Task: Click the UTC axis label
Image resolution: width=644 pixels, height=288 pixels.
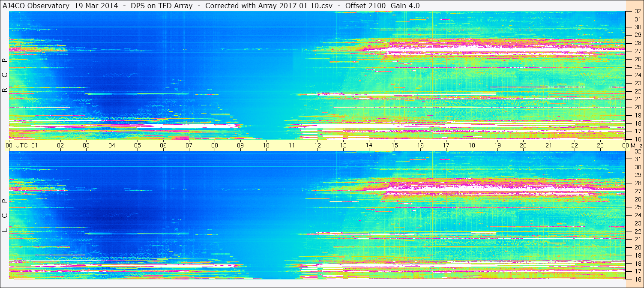Action: coord(21,145)
